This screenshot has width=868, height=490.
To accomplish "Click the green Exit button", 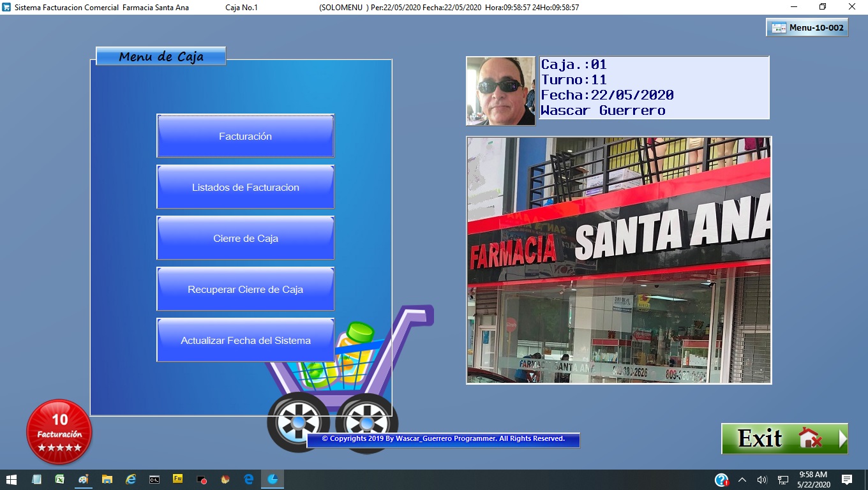I will (784, 438).
